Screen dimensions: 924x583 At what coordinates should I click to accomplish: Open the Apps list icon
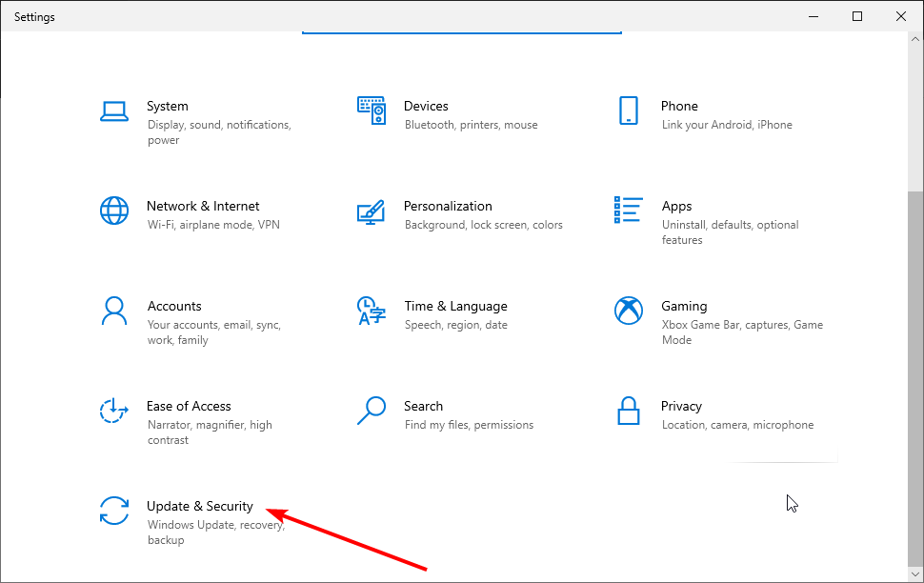tap(628, 210)
